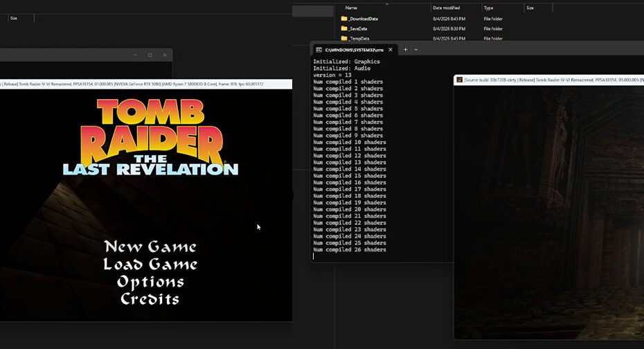The height and width of the screenshot is (349, 644).
Task: Close the C:\WINDOWS\SYSTEM32\cmd terminal tab
Action: pos(391,50)
